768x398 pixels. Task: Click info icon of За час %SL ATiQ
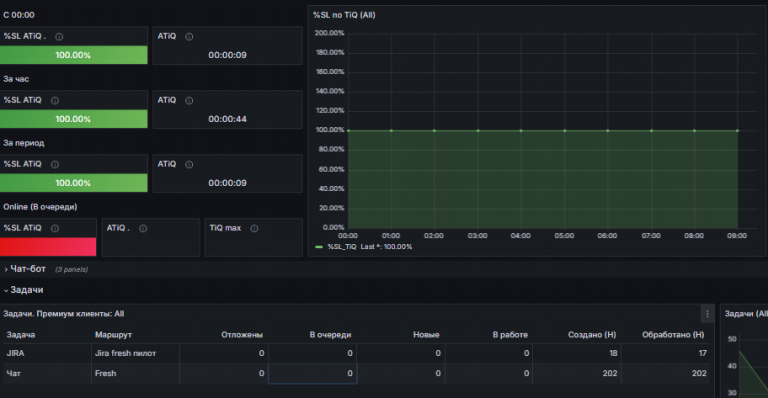tap(55, 101)
